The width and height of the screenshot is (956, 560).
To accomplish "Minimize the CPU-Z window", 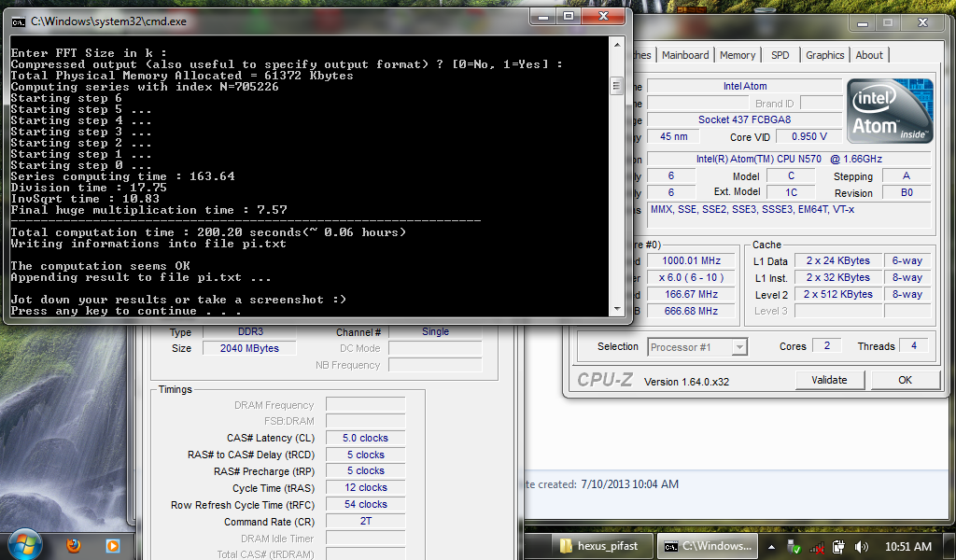I will 862,23.
